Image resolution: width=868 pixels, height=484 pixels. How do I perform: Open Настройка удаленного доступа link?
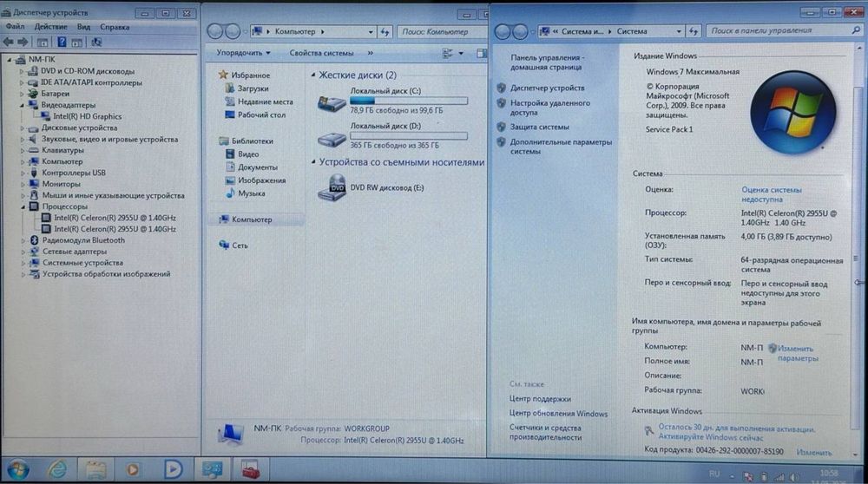point(549,108)
